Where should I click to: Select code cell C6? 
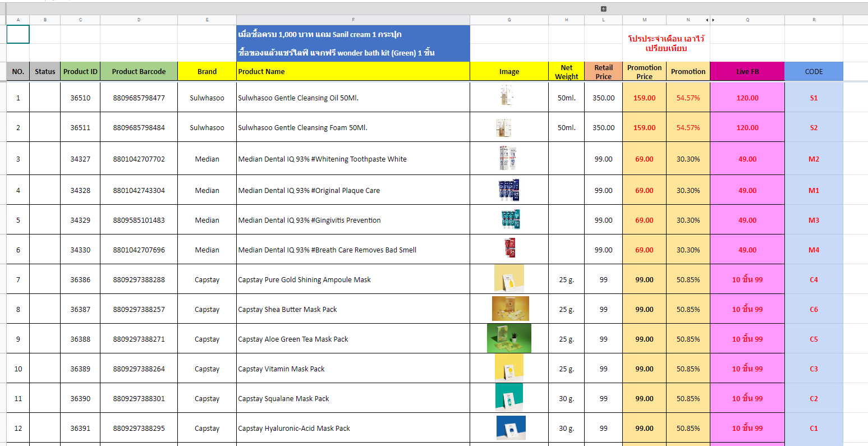click(814, 309)
